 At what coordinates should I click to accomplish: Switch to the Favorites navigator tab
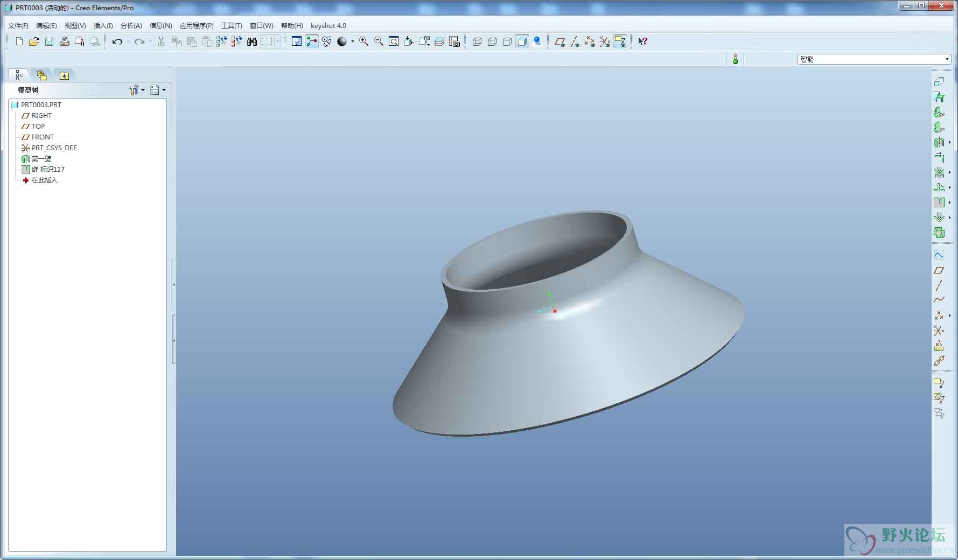coord(64,75)
